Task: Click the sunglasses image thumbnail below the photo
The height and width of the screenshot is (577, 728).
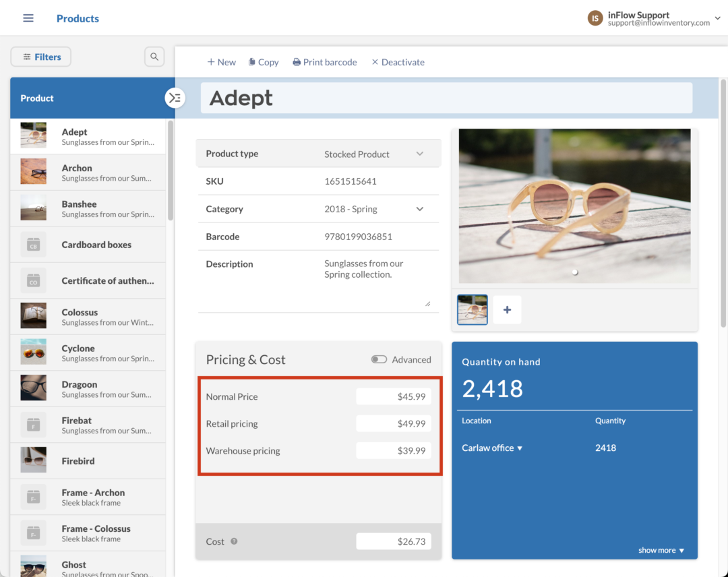Action: click(472, 309)
